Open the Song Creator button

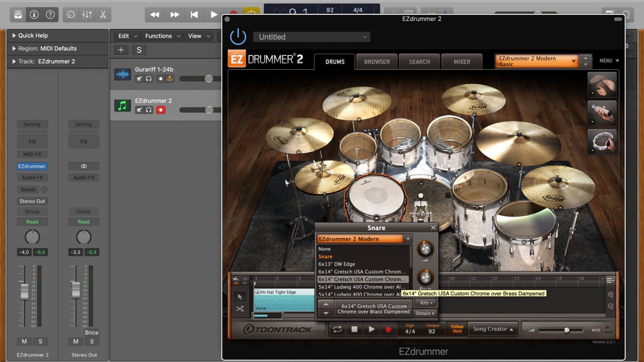click(493, 329)
